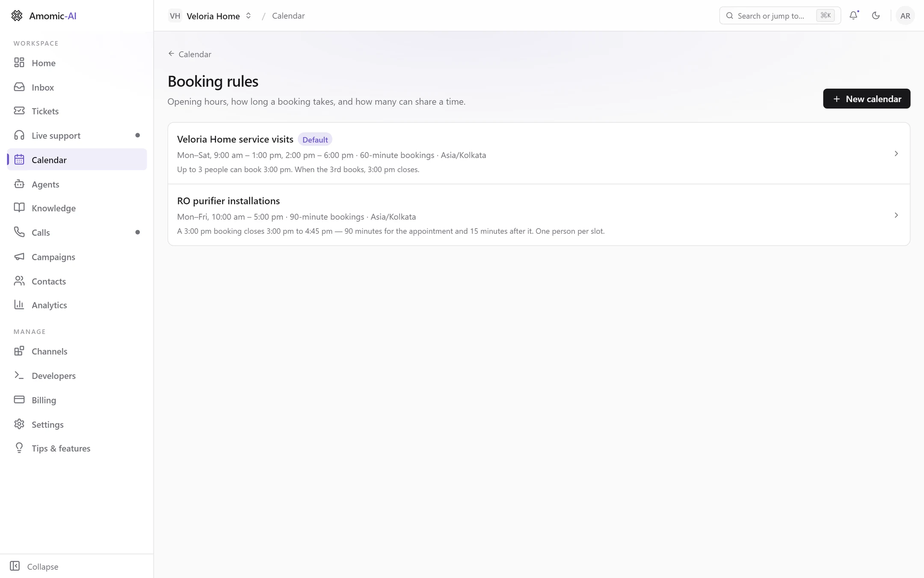The height and width of the screenshot is (578, 924).
Task: Open the Home dashboard icon
Action: click(x=19, y=63)
